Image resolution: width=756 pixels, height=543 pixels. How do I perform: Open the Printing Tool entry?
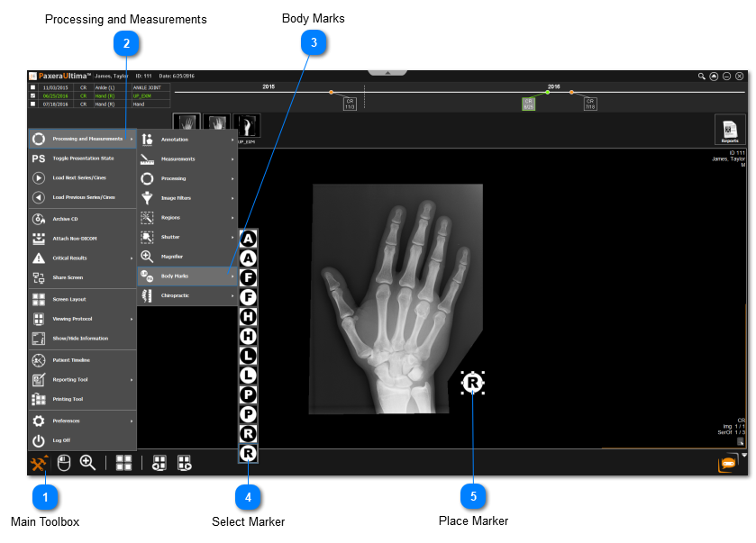coord(82,399)
